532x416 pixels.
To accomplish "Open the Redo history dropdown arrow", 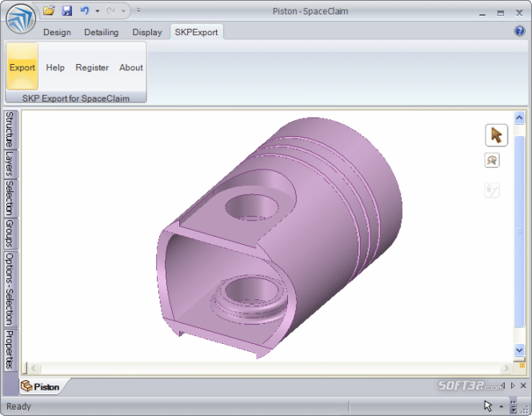I will click(x=123, y=11).
